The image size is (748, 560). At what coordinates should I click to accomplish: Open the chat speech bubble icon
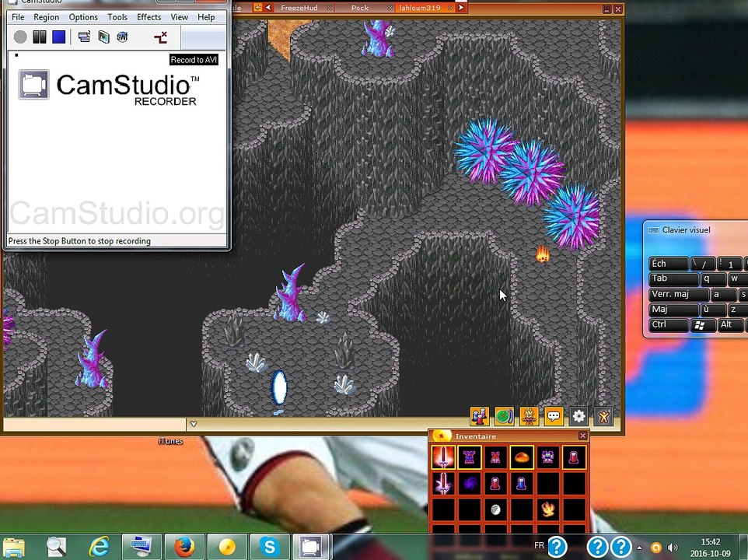click(x=554, y=416)
